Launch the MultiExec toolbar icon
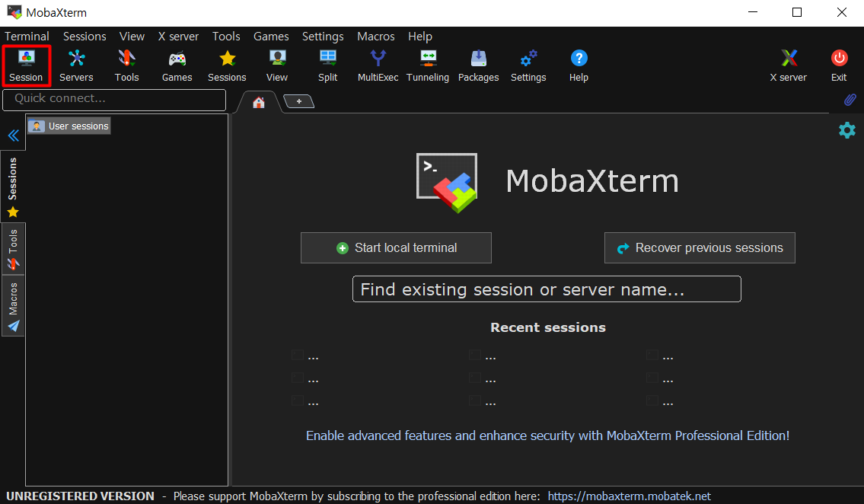Image resolution: width=864 pixels, height=504 pixels. [x=378, y=66]
